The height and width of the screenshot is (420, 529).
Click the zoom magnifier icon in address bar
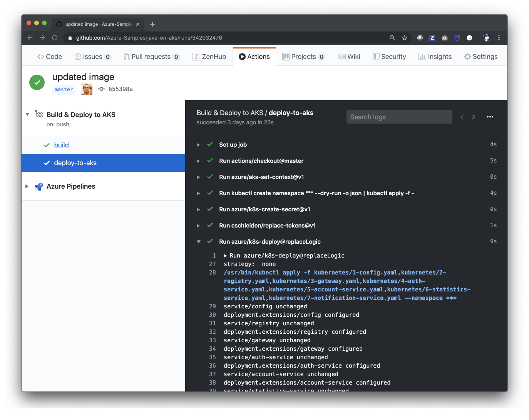(392, 38)
